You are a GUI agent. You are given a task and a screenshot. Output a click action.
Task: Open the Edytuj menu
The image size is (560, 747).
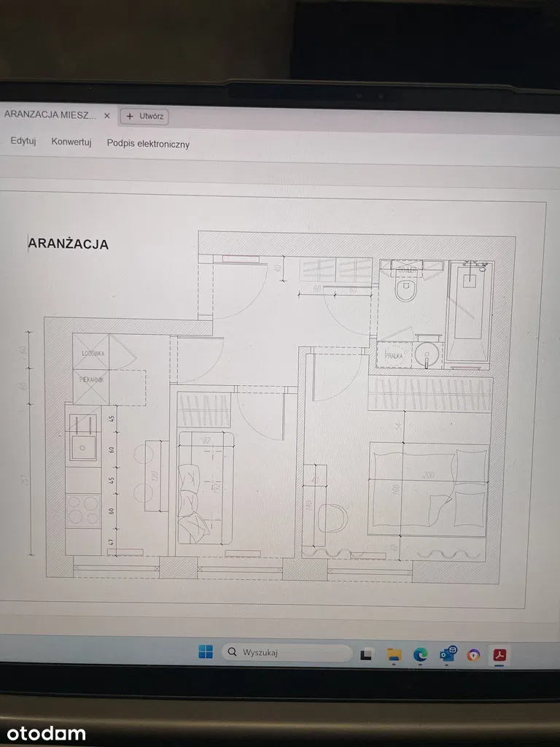[23, 141]
